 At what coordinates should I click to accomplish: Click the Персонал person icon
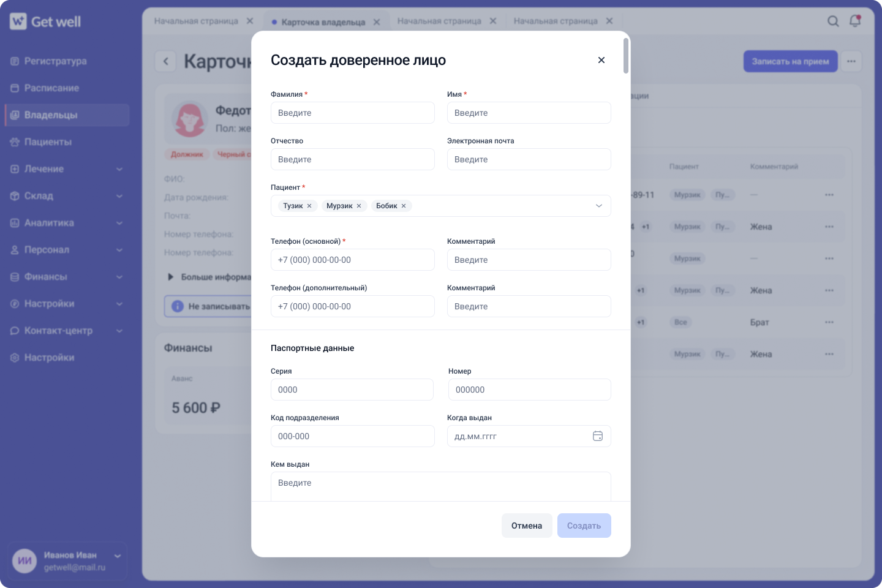[15, 250]
